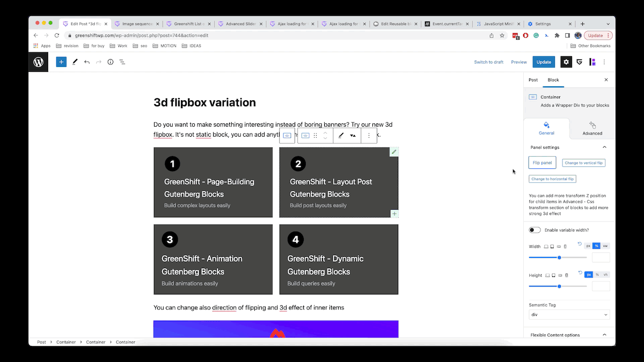The height and width of the screenshot is (362, 644).
Task: Click the reset arrow next to Width units
Action: point(580,244)
